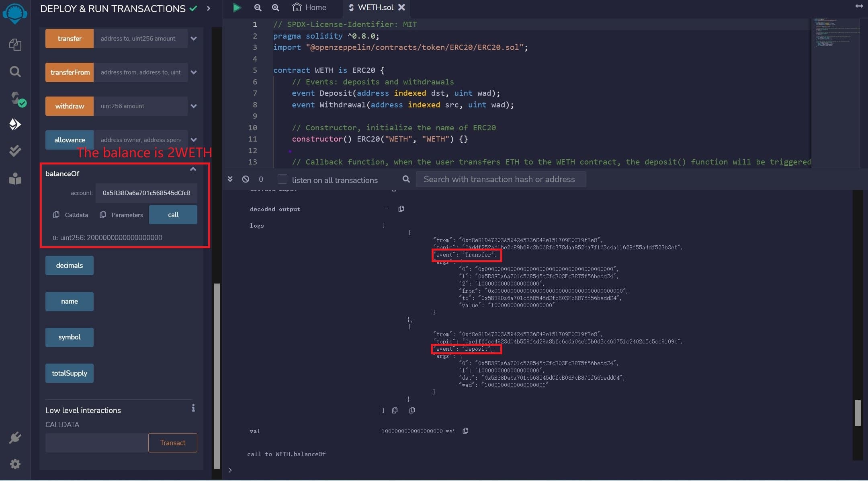Copy the decoded output value icon
The width and height of the screenshot is (868, 481).
(401, 209)
